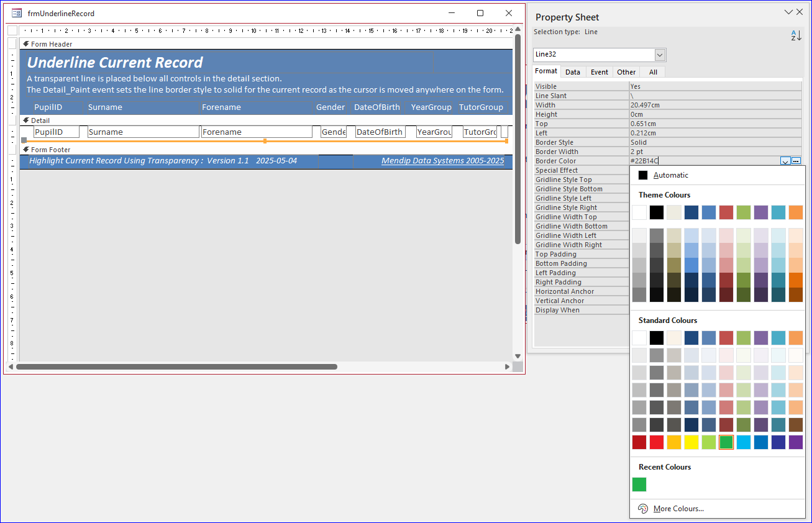Click the left arrow on form's horizontal scrollbar
Image resolution: width=812 pixels, height=523 pixels.
click(12, 366)
